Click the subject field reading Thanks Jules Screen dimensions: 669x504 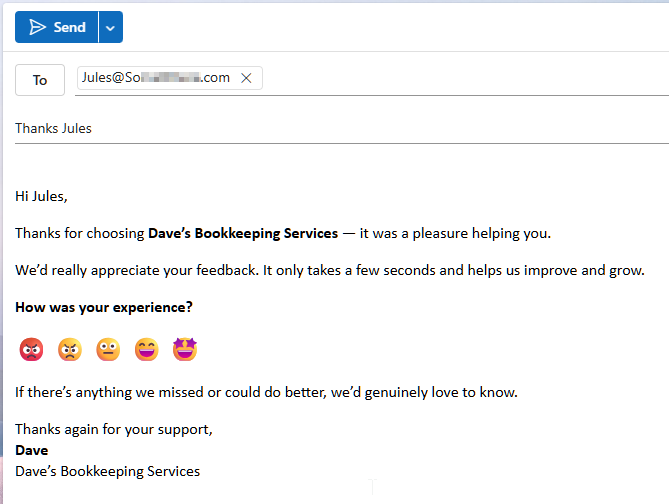[341, 128]
